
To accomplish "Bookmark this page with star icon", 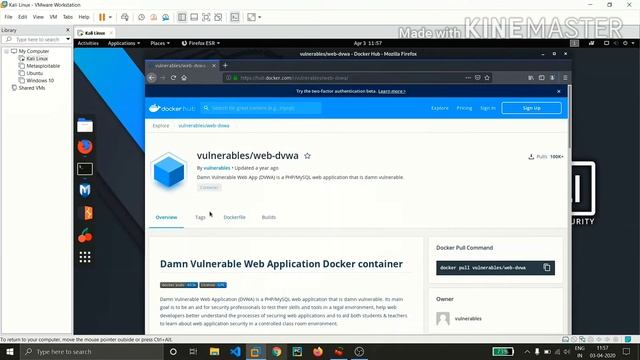I will (487, 78).
